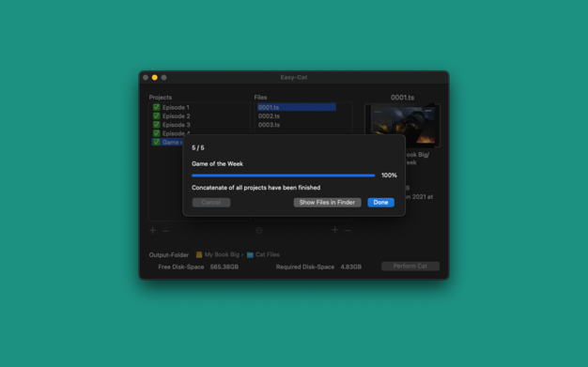This screenshot has height=367, width=588.
Task: Click the Easy-Cat window title
Action: pos(294,77)
